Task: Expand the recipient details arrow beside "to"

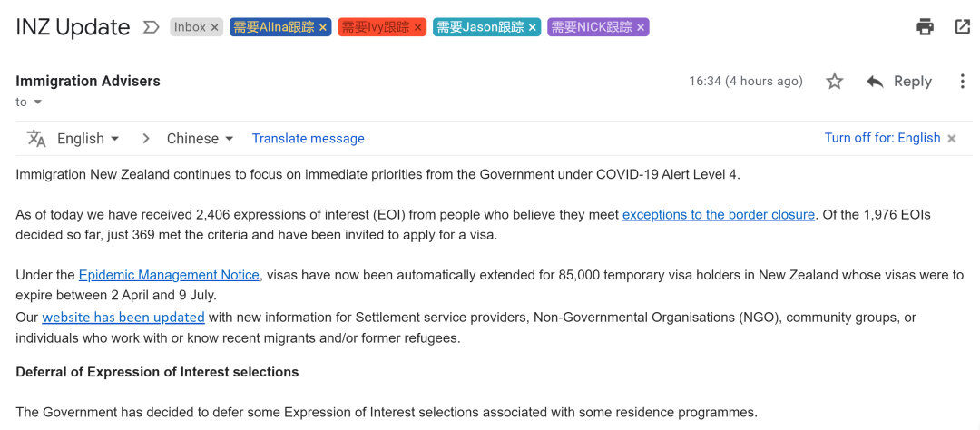Action: [38, 103]
